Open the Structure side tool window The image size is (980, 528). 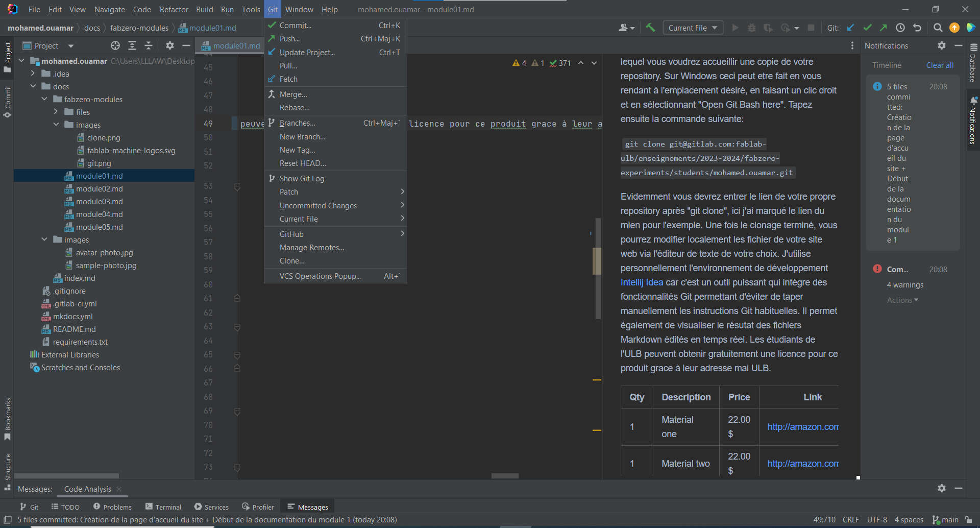coord(7,471)
